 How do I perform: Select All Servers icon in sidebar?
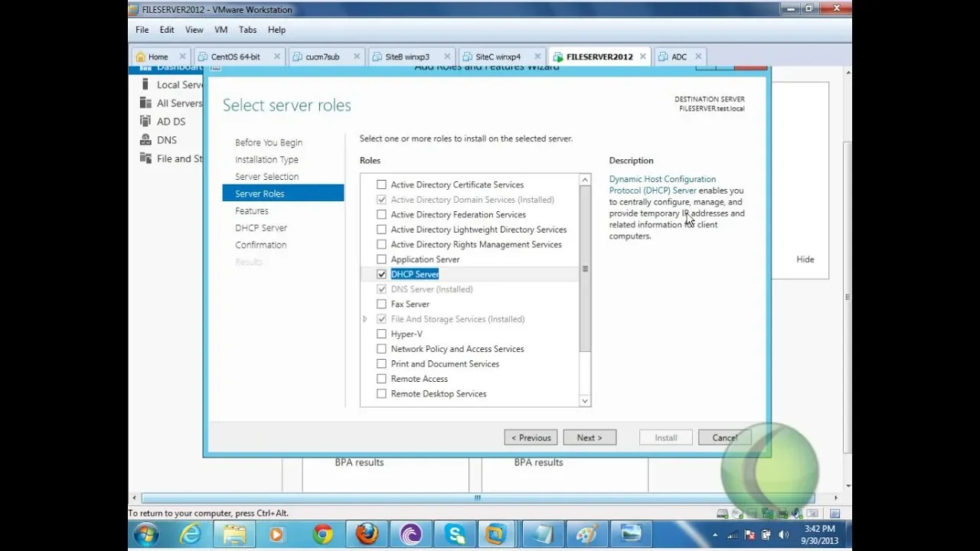[x=145, y=103]
